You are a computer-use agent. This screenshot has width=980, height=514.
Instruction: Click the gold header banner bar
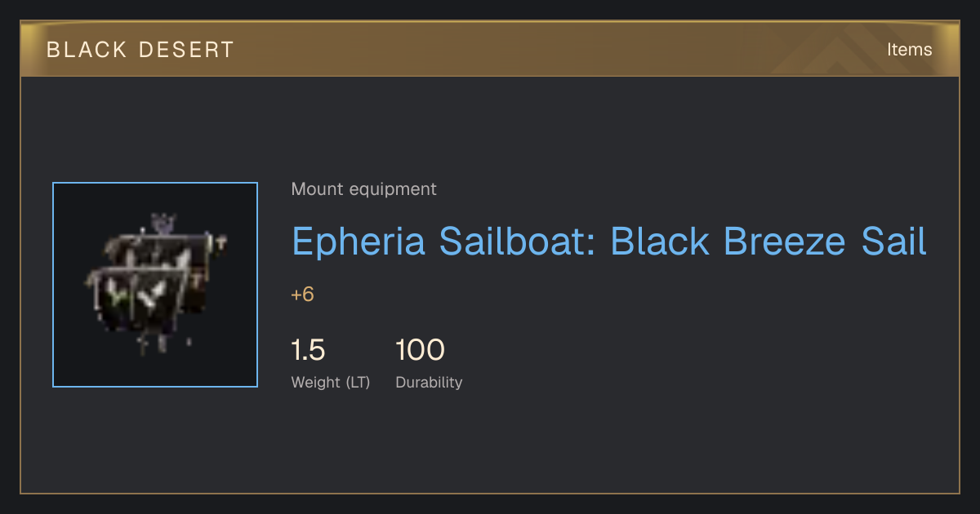490,49
